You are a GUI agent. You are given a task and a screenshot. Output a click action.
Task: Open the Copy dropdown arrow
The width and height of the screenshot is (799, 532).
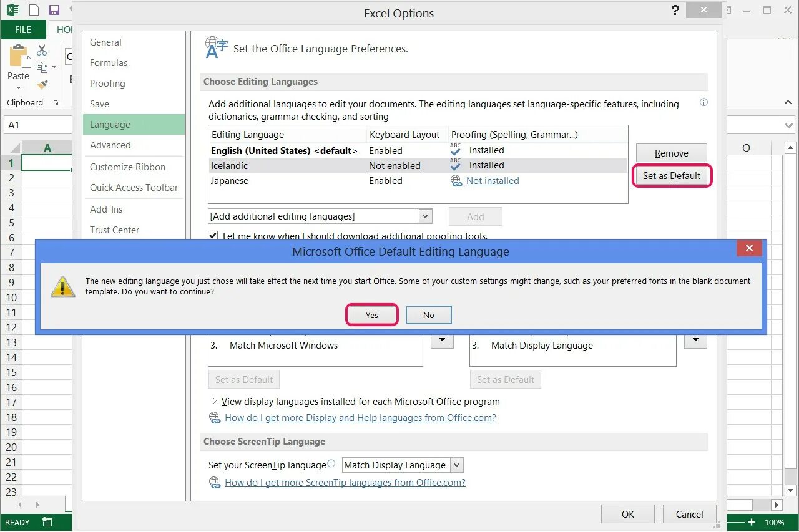coord(54,67)
